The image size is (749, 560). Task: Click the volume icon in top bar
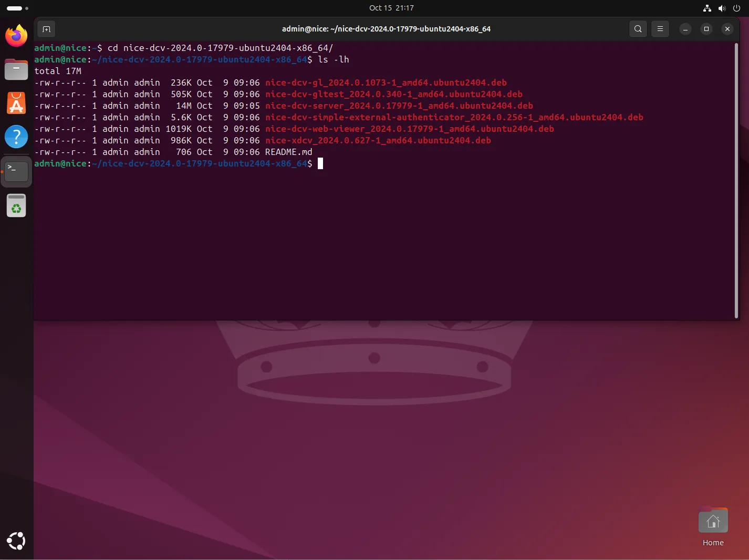tap(722, 8)
